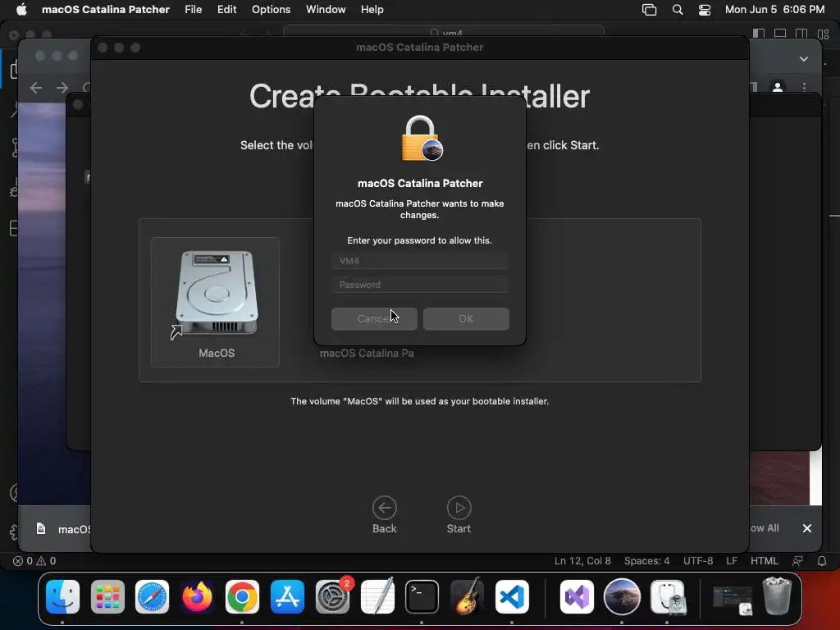Image resolution: width=840 pixels, height=630 pixels.
Task: Click the minimized window thumbnail in Dock
Action: (x=732, y=600)
